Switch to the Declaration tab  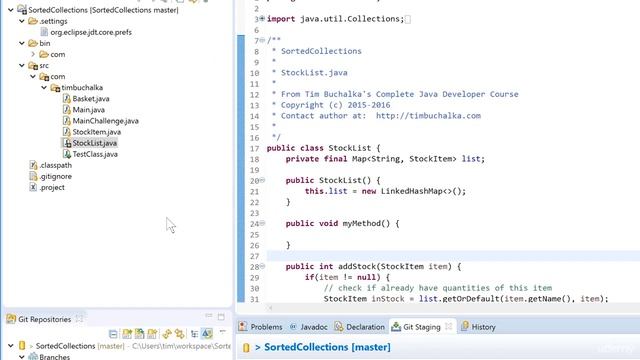pyautogui.click(x=360, y=327)
